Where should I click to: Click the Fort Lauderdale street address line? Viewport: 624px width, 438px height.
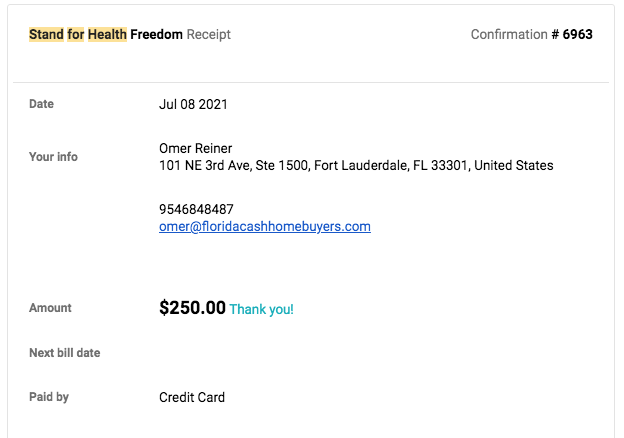tap(356, 165)
